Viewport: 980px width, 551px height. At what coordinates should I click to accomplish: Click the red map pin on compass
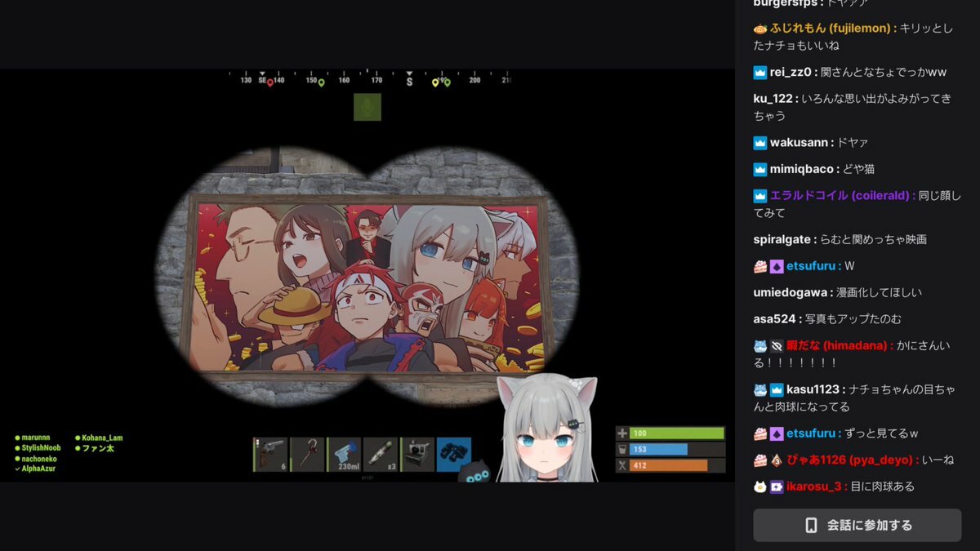(x=270, y=82)
